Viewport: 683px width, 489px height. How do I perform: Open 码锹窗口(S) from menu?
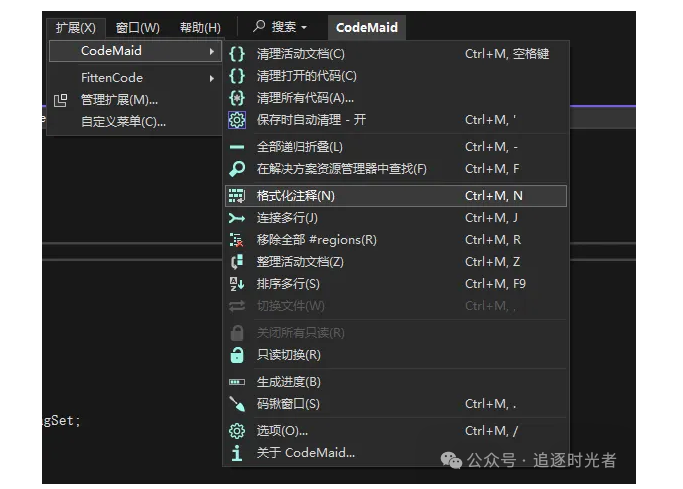[x=396, y=404]
